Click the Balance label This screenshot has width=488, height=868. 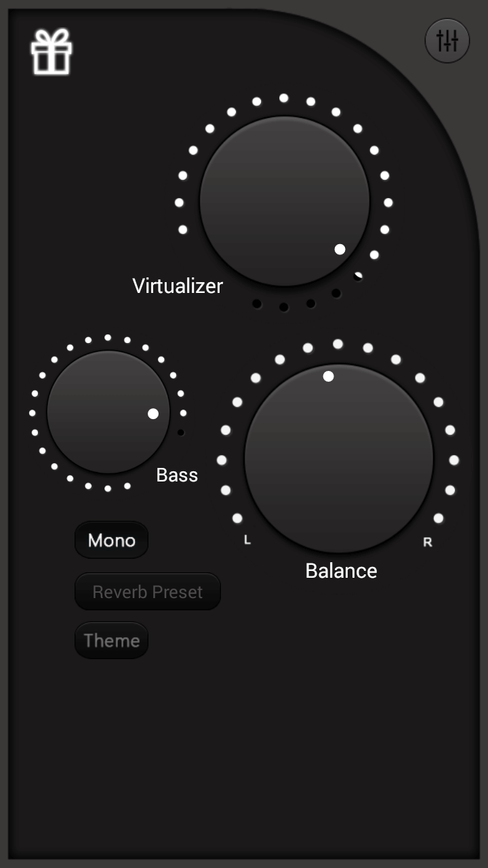pos(341,571)
